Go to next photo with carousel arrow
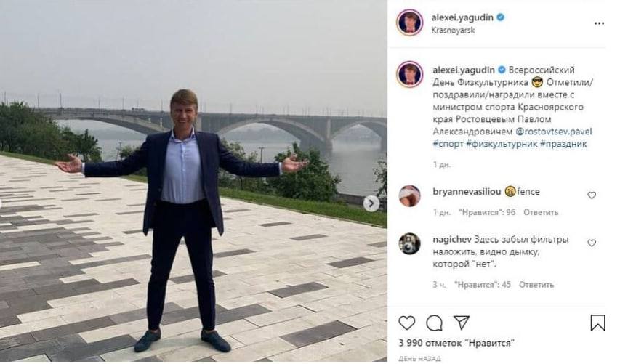The height and width of the screenshot is (364, 620). pos(371,203)
